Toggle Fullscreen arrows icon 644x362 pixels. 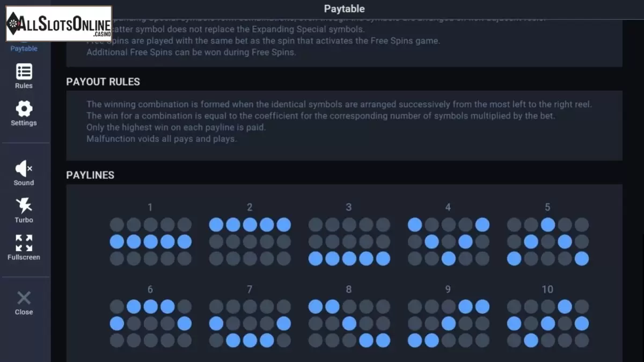24,243
